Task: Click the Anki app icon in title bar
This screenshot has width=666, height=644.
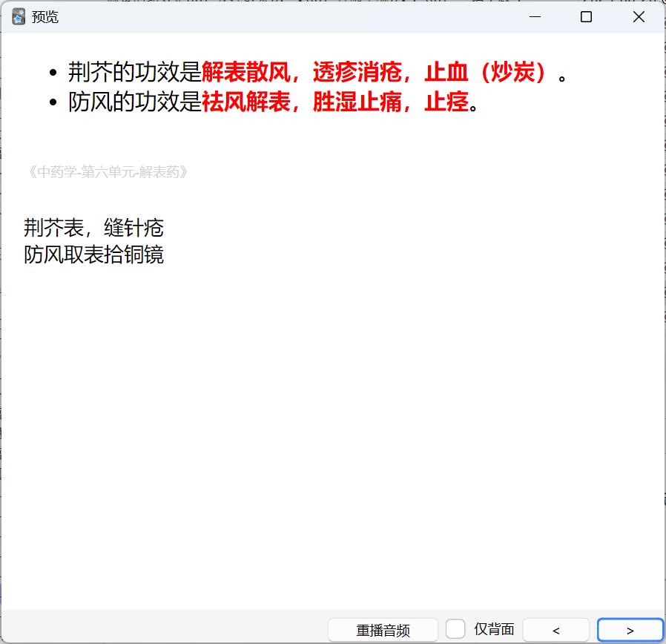Action: [19, 17]
